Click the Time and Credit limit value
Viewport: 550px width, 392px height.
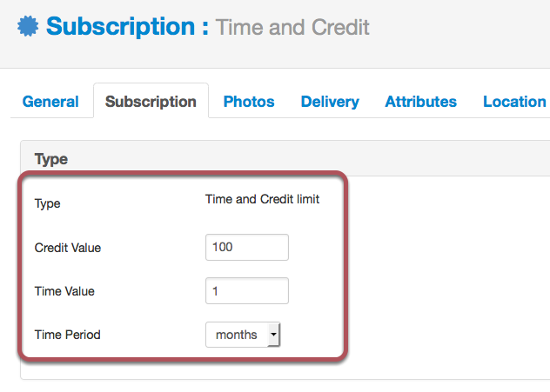pos(262,199)
